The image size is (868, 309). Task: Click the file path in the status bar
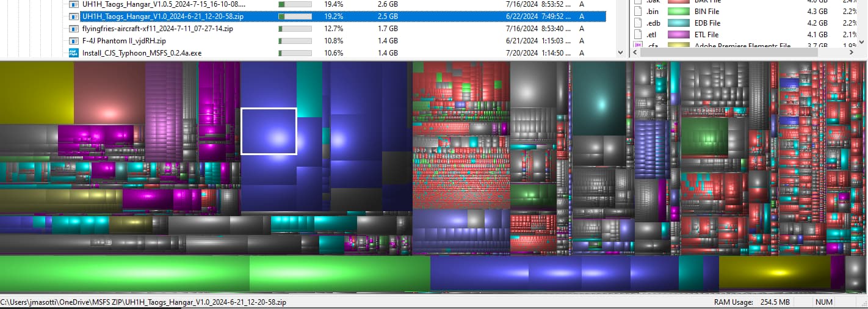point(143,302)
